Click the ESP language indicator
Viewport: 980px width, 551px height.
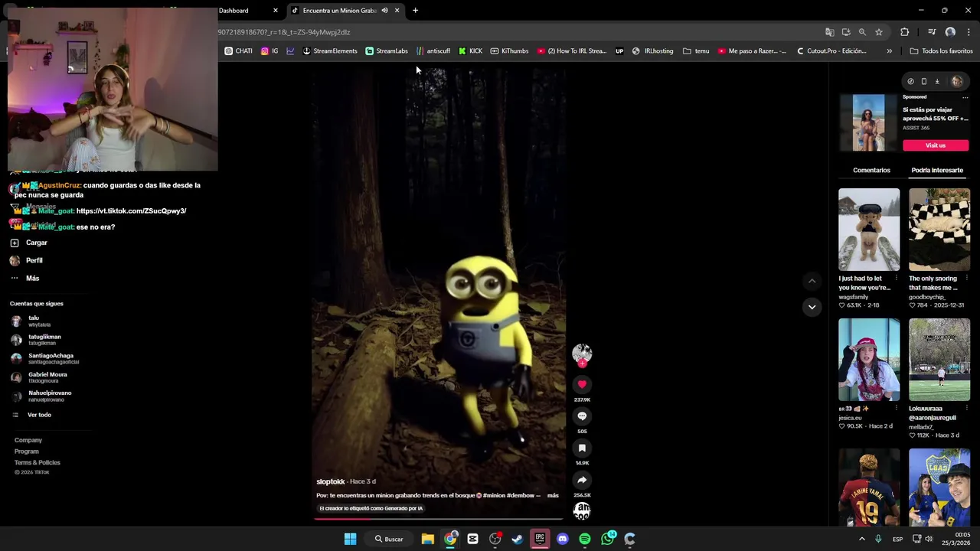click(x=897, y=539)
